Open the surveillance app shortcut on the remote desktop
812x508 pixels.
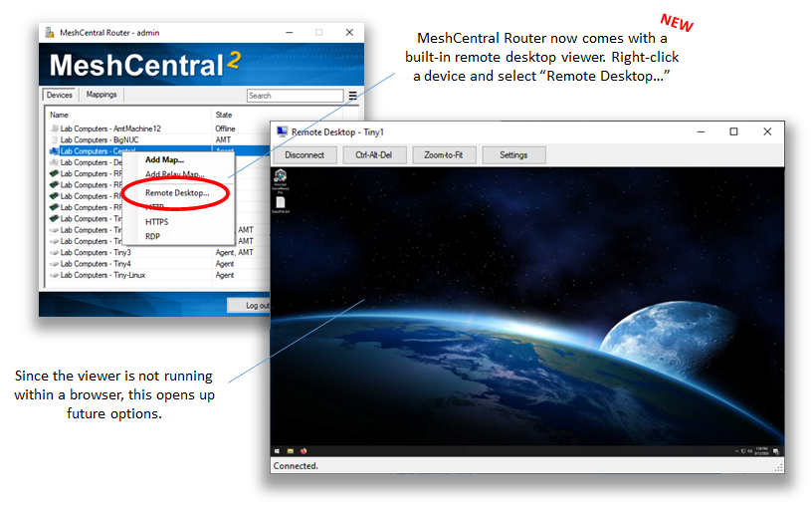281,180
